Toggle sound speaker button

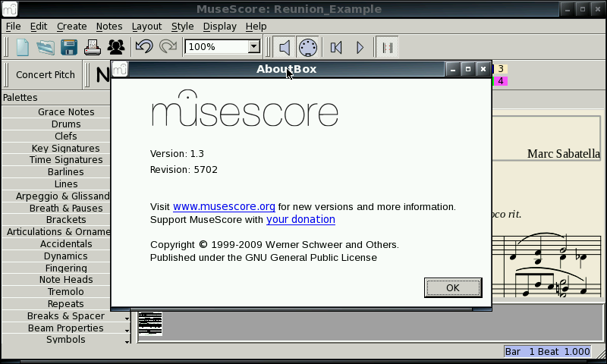pyautogui.click(x=284, y=48)
